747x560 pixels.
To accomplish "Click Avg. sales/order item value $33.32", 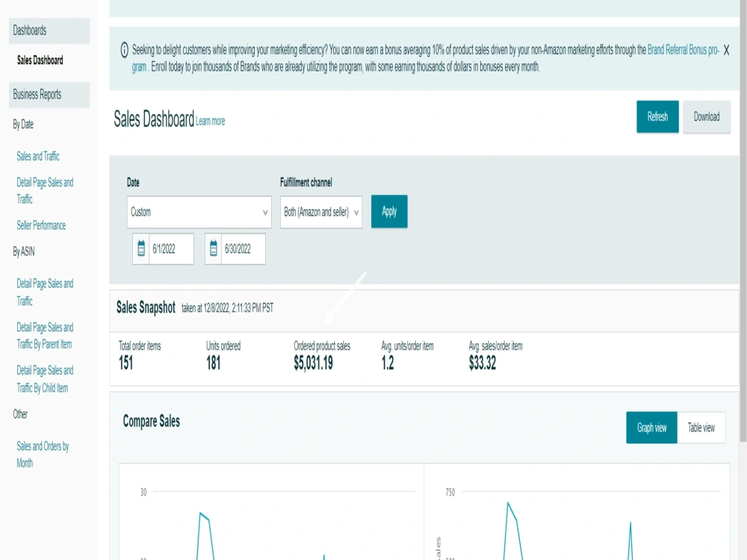I will pos(482,364).
